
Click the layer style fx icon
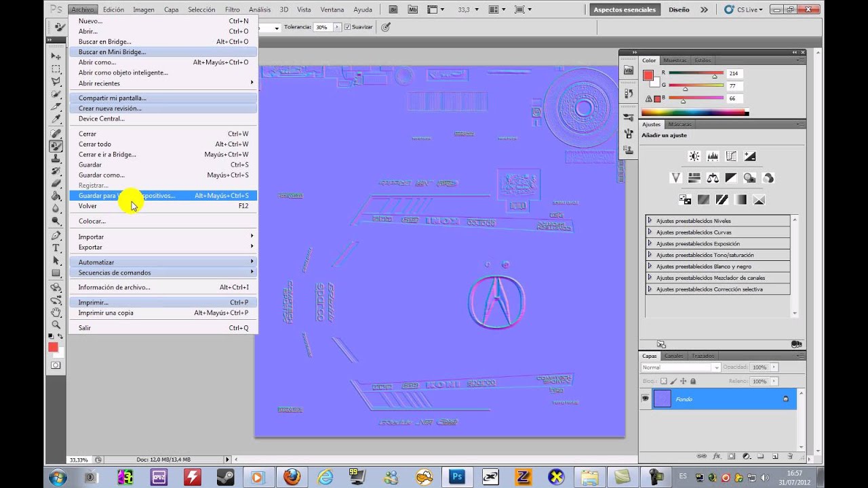716,456
